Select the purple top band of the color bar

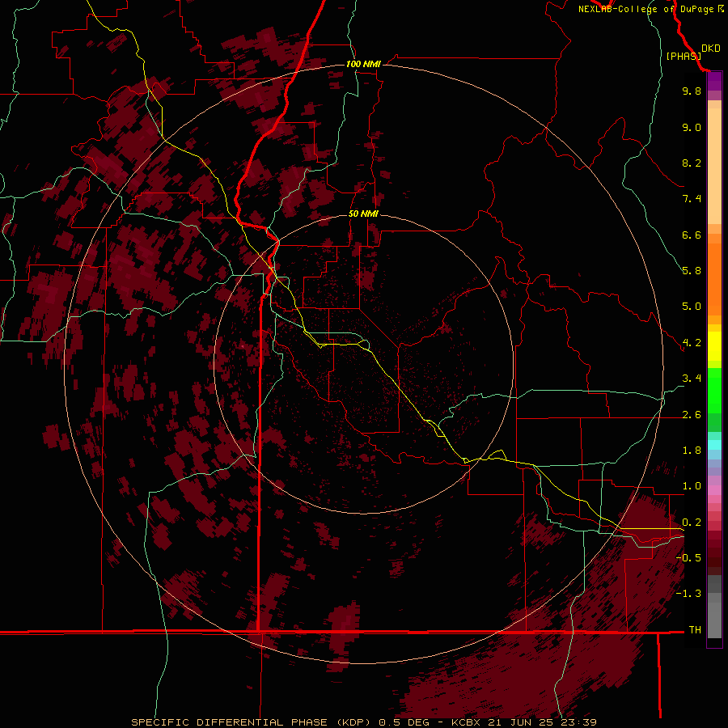click(x=714, y=81)
